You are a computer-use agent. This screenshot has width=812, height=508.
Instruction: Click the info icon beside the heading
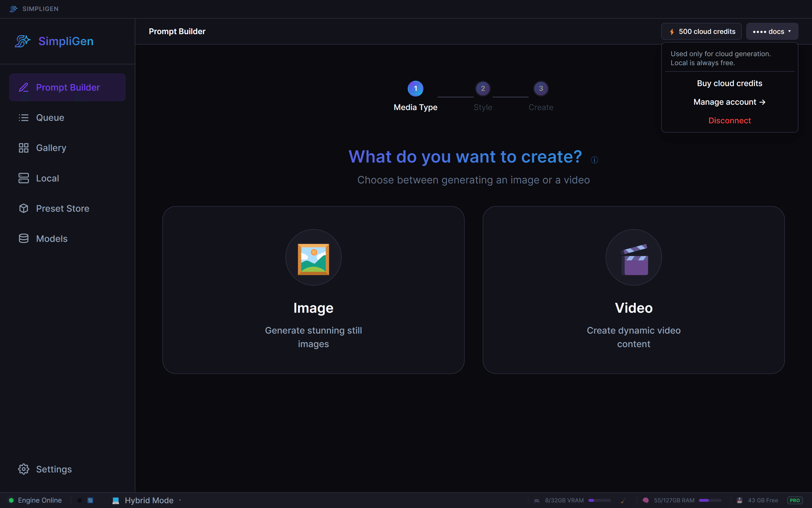click(594, 160)
